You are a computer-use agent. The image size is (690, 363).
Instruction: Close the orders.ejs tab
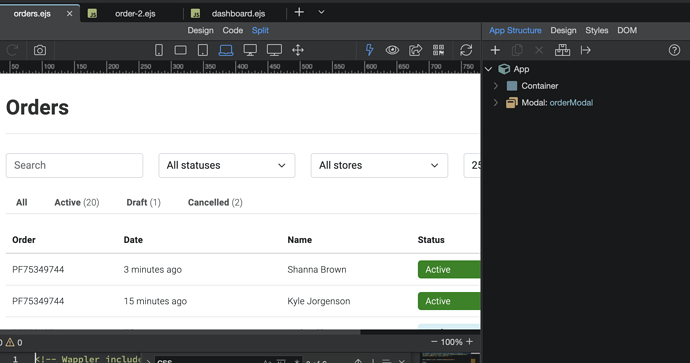70,14
